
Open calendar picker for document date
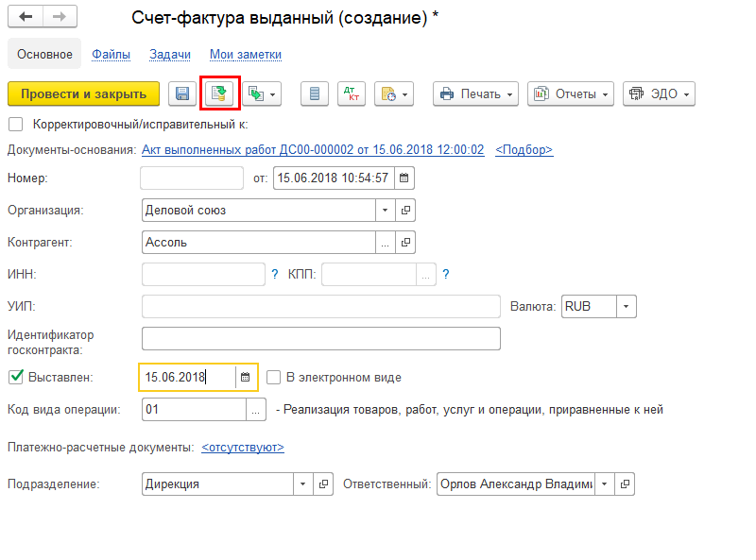point(404,178)
